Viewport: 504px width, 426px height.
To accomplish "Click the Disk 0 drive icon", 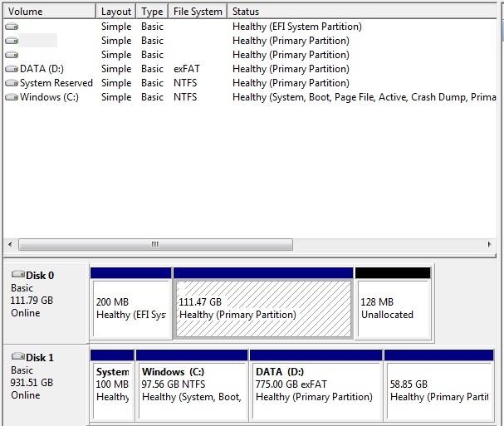I will point(17,275).
